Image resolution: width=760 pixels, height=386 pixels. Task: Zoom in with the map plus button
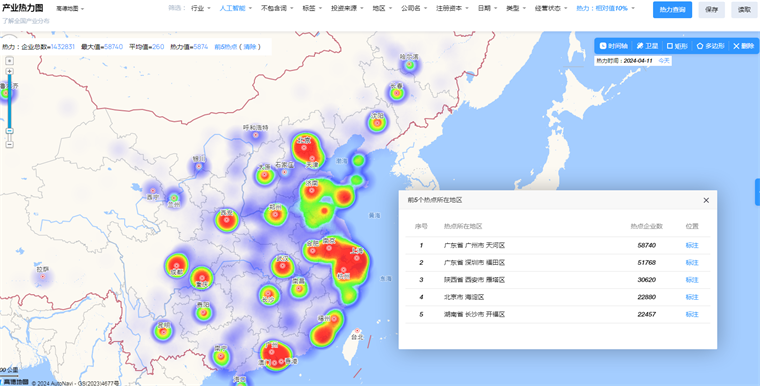(x=9, y=71)
